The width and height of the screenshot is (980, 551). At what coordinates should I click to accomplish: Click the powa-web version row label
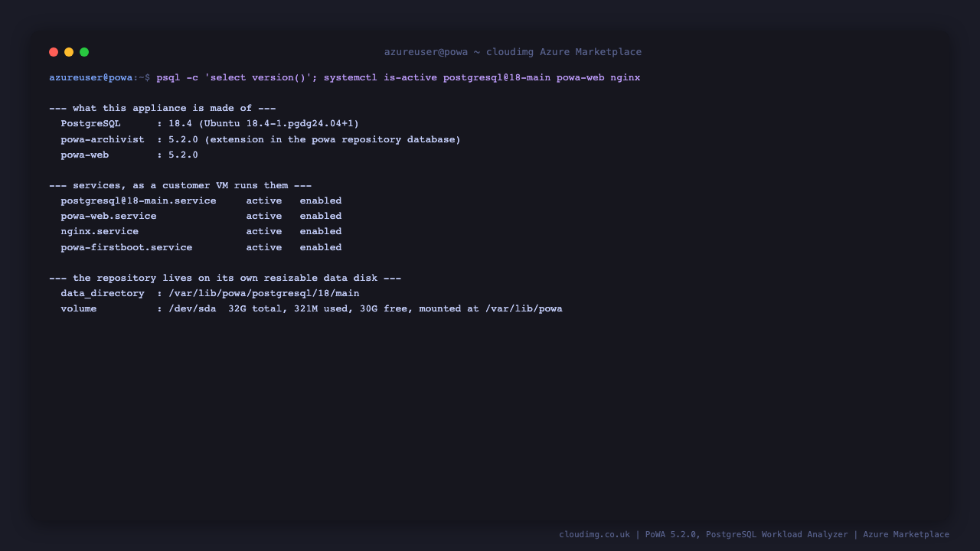tap(85, 155)
